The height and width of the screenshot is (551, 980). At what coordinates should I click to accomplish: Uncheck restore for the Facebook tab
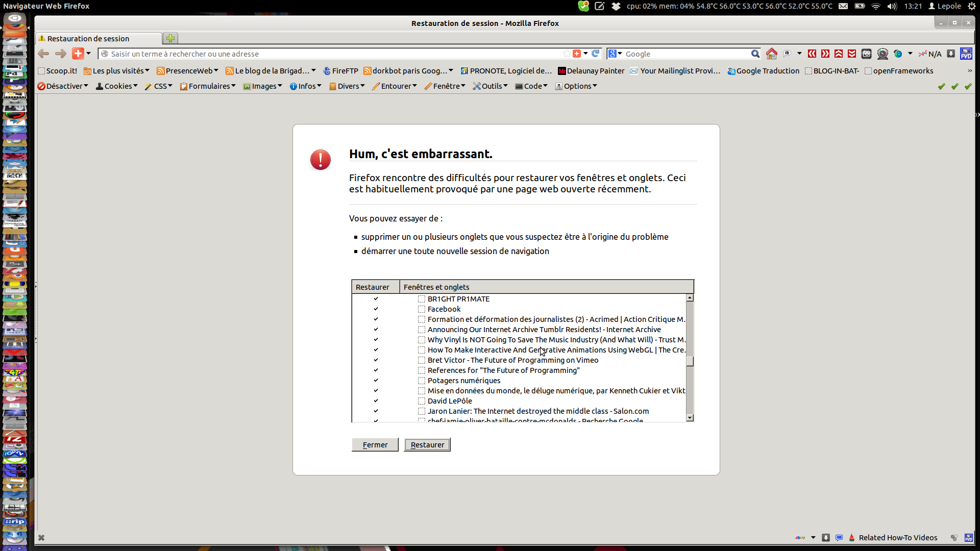point(376,309)
